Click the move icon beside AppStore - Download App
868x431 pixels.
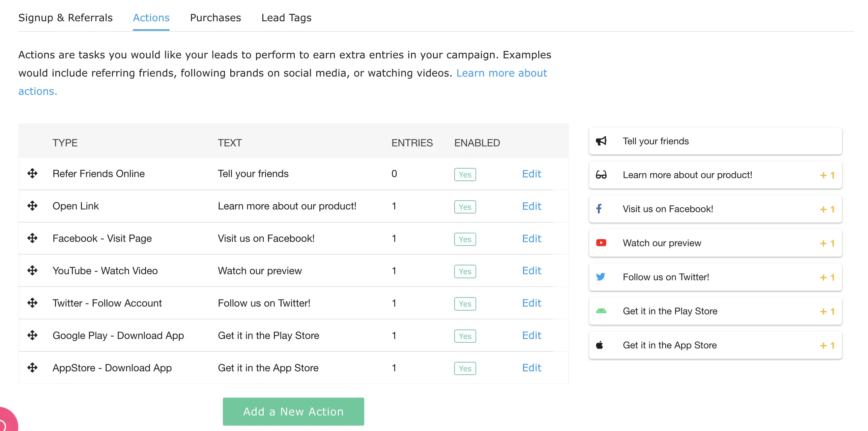click(32, 368)
